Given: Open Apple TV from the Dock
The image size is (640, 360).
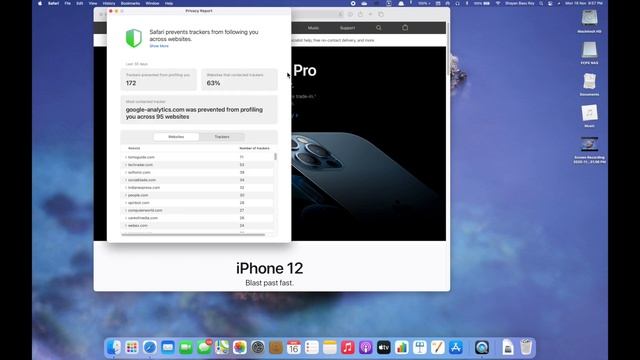Looking at the screenshot, I should click(x=384, y=347).
